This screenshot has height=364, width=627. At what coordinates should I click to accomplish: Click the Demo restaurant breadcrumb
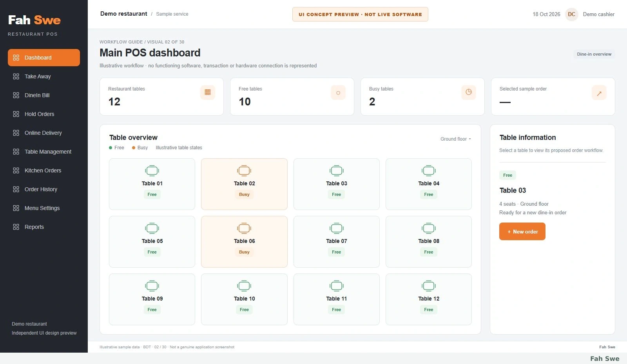coord(124,14)
